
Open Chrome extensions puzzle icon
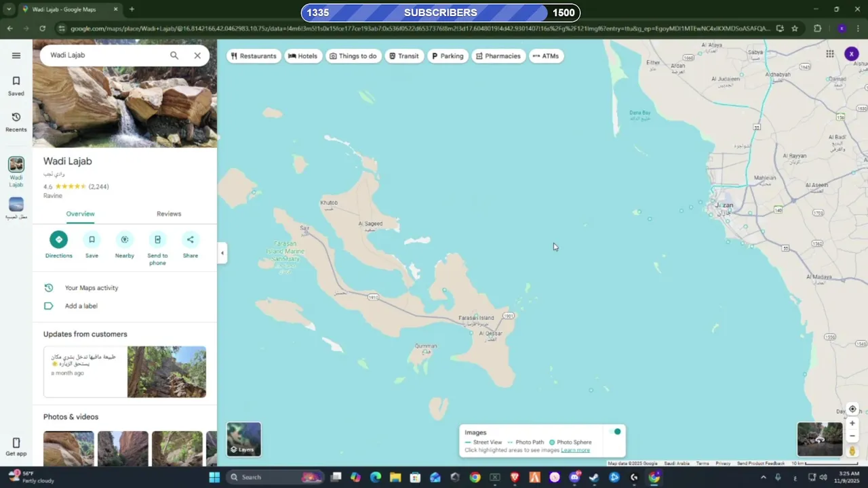[x=817, y=28]
